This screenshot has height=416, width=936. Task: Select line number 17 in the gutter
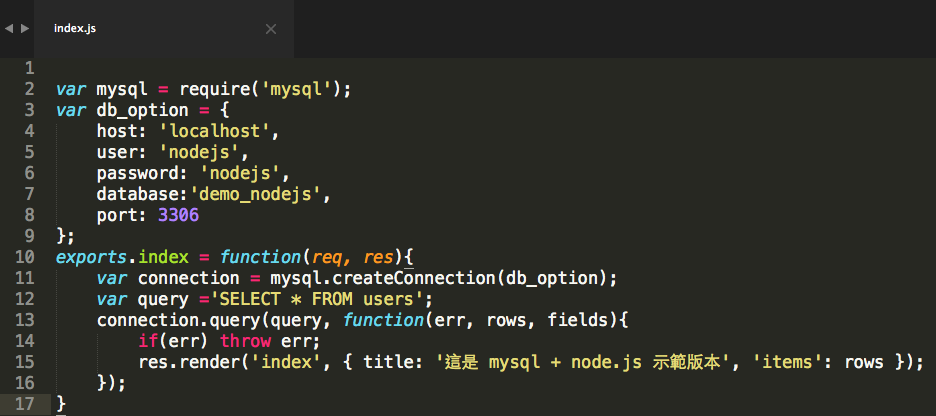[24, 403]
